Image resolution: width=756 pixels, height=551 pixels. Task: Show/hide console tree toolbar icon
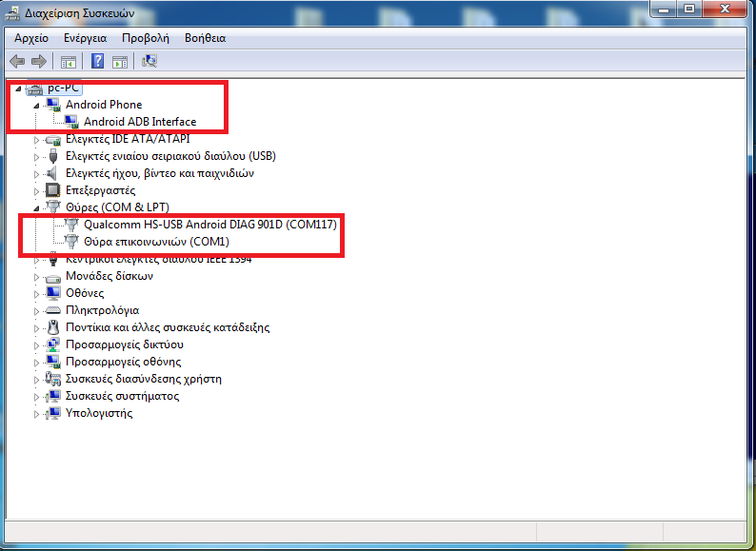[69, 62]
